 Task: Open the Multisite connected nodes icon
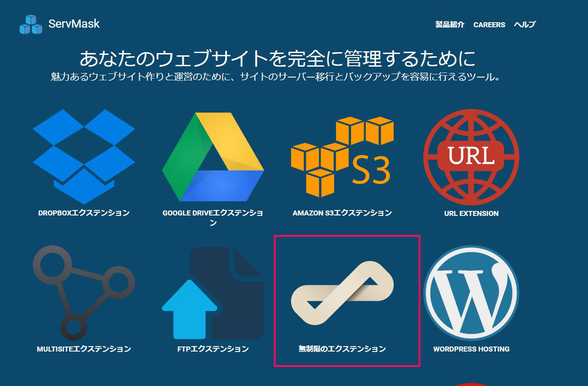coord(84,293)
